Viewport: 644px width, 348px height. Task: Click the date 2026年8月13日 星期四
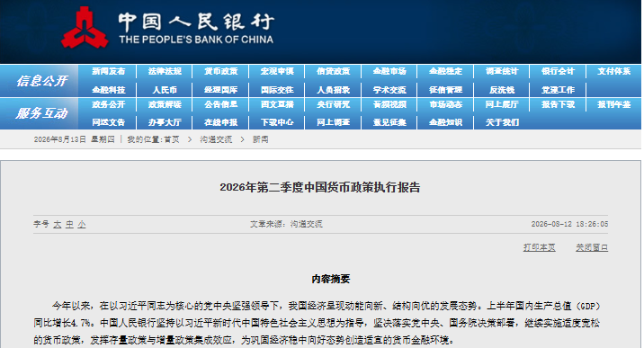(x=74, y=139)
